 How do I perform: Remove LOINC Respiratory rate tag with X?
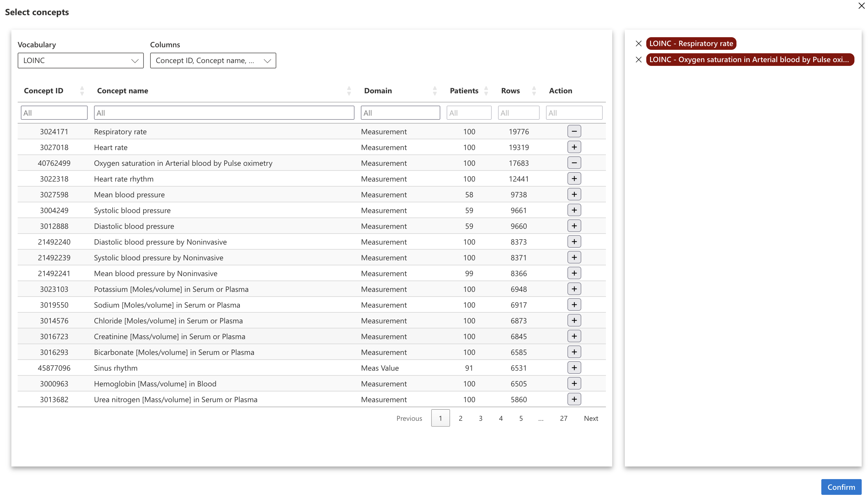click(x=638, y=43)
